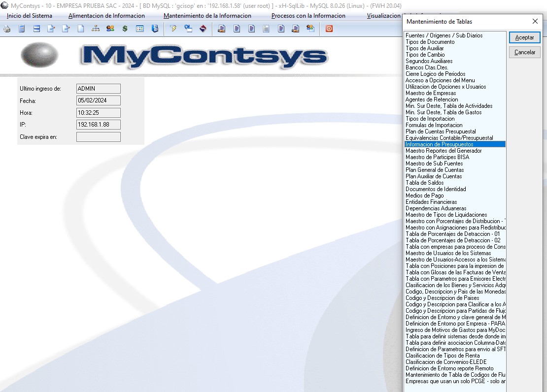
Task: Open the calculator toolbar icon
Action: pos(22,29)
